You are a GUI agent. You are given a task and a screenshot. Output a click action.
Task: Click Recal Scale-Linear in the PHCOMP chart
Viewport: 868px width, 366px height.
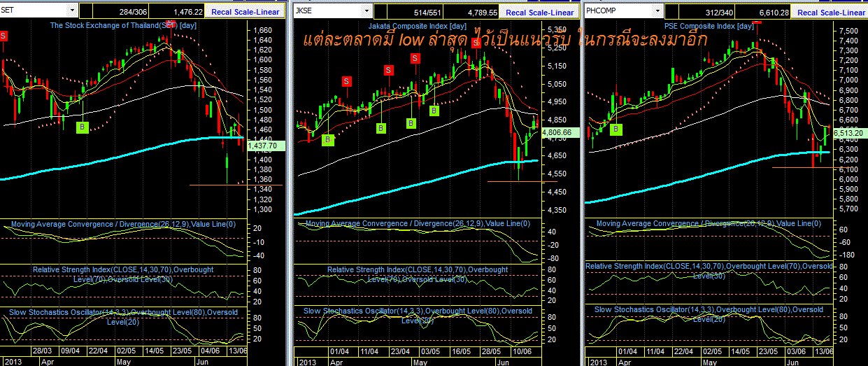click(830, 12)
